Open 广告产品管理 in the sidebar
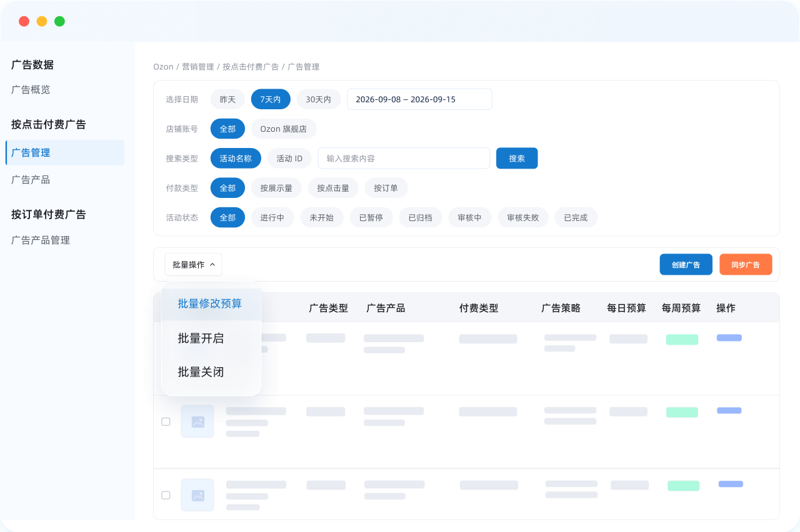Viewport: 800px width, 532px height. point(41,240)
